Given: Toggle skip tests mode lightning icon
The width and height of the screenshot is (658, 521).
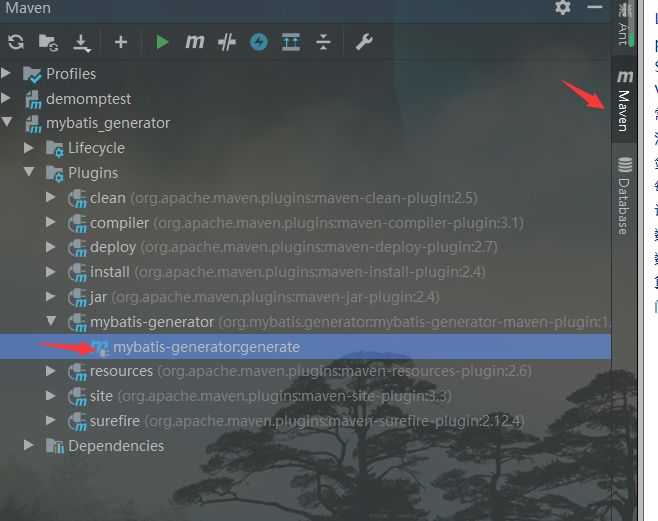Looking at the screenshot, I should (259, 42).
